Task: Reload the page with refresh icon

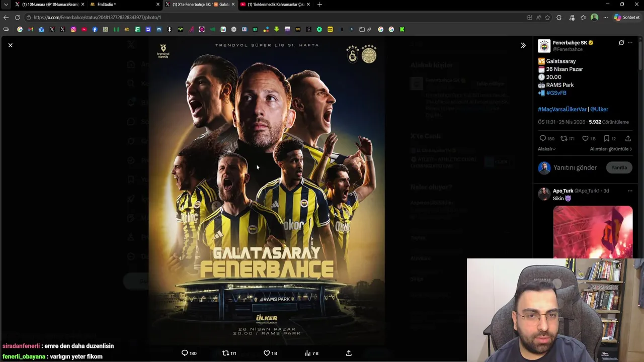Action: point(17,17)
